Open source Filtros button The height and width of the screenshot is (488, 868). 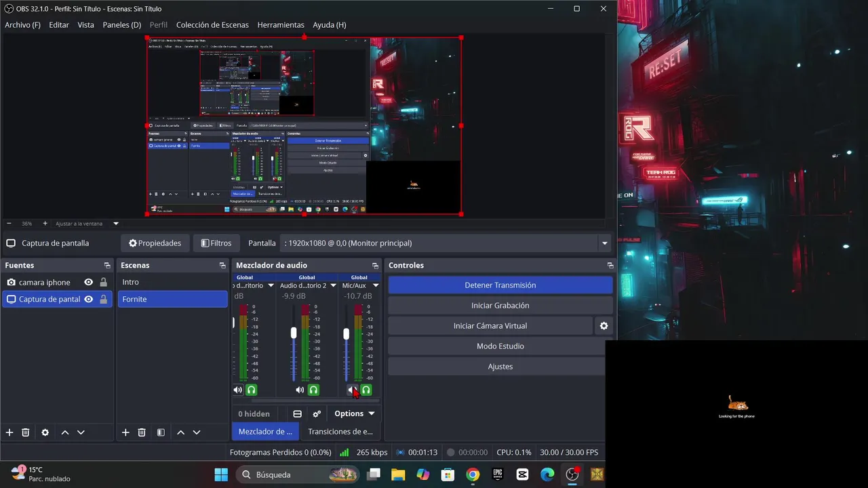click(216, 243)
